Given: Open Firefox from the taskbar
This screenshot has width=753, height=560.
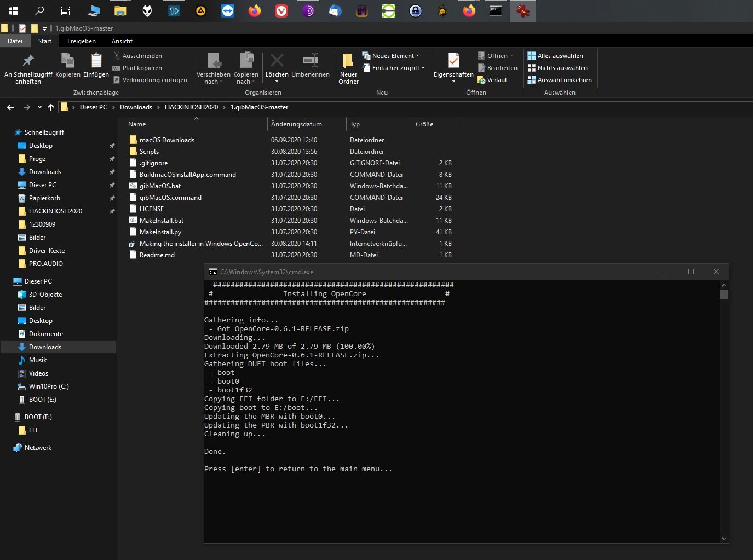Looking at the screenshot, I should pos(255,10).
